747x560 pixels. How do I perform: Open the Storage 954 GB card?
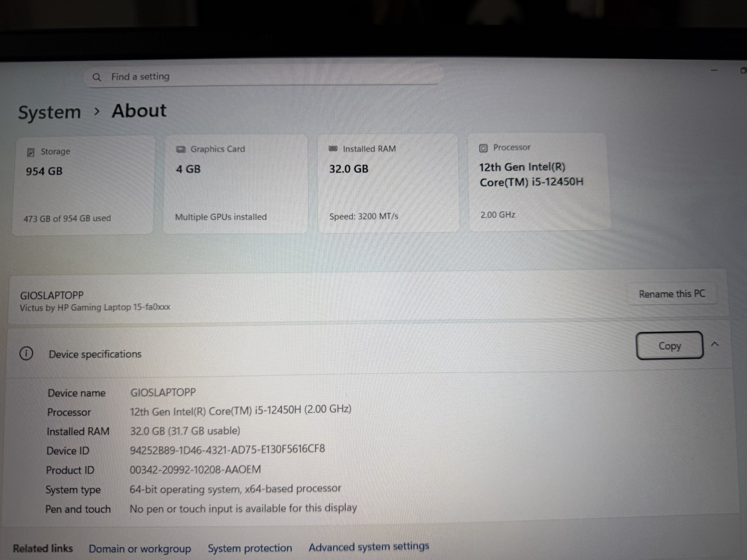click(x=83, y=185)
